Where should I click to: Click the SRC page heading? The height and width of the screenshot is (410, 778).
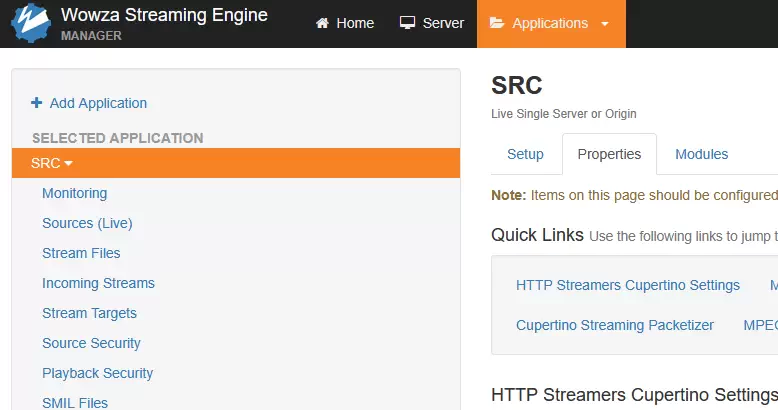[x=517, y=85]
